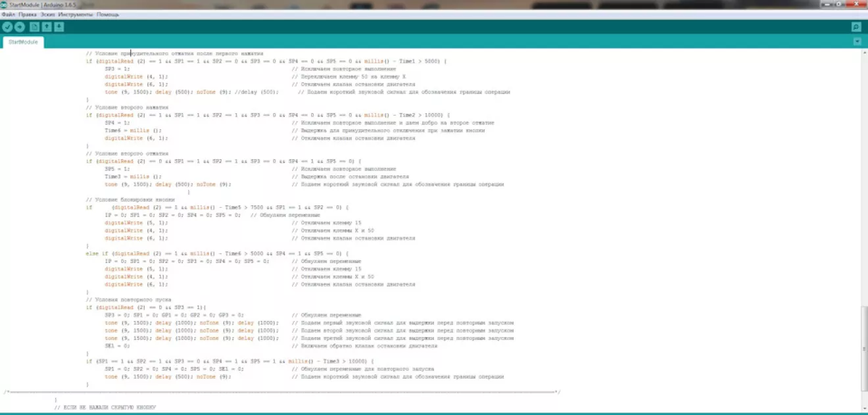This screenshot has width=868, height=415.
Task: Open the Инструменты menu
Action: [76, 14]
